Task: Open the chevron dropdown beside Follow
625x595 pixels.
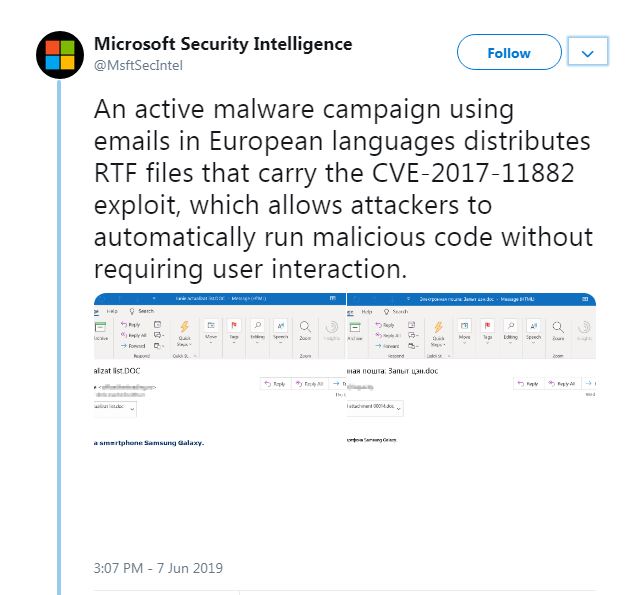Action: (588, 53)
